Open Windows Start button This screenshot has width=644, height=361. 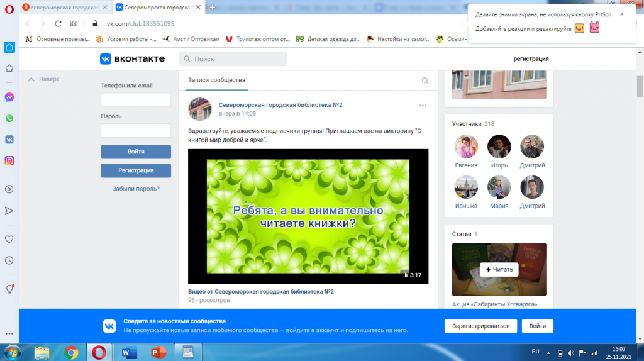click(x=13, y=353)
